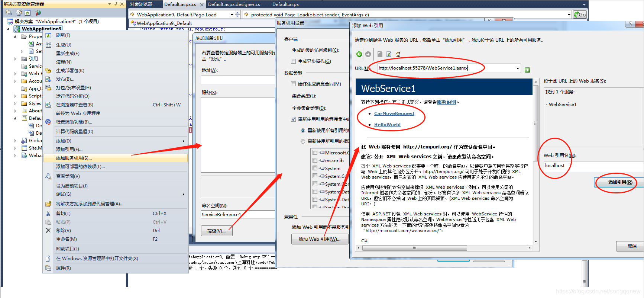Click the Stop icon in web reference toolbar
Viewport: 644px width, 298px height.
(x=380, y=54)
